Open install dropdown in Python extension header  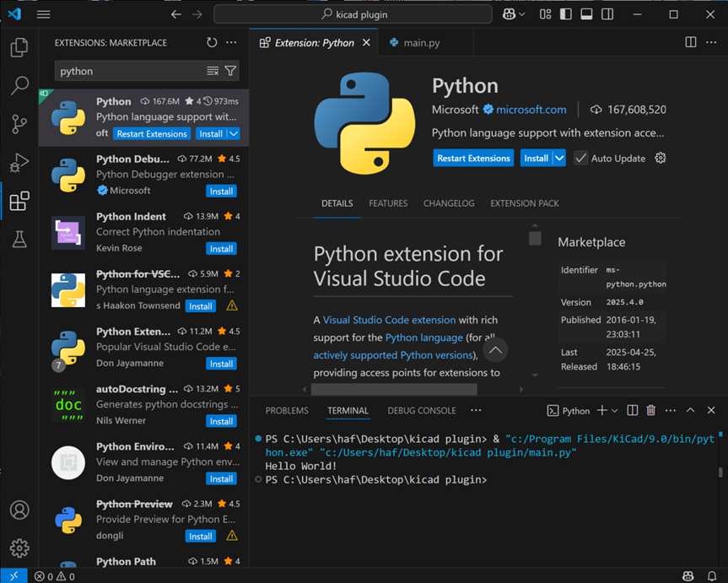pos(559,158)
